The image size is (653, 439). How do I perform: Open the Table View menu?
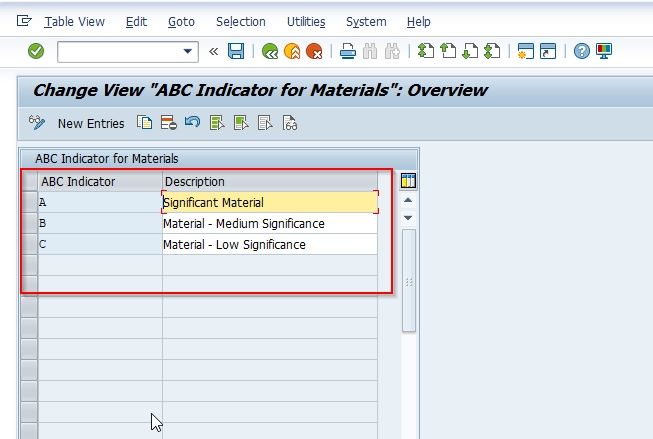75,22
